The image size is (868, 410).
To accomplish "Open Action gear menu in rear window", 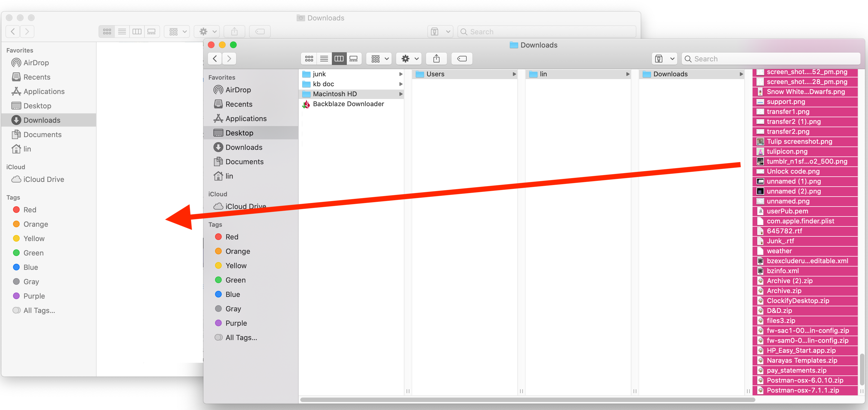I will tap(207, 32).
